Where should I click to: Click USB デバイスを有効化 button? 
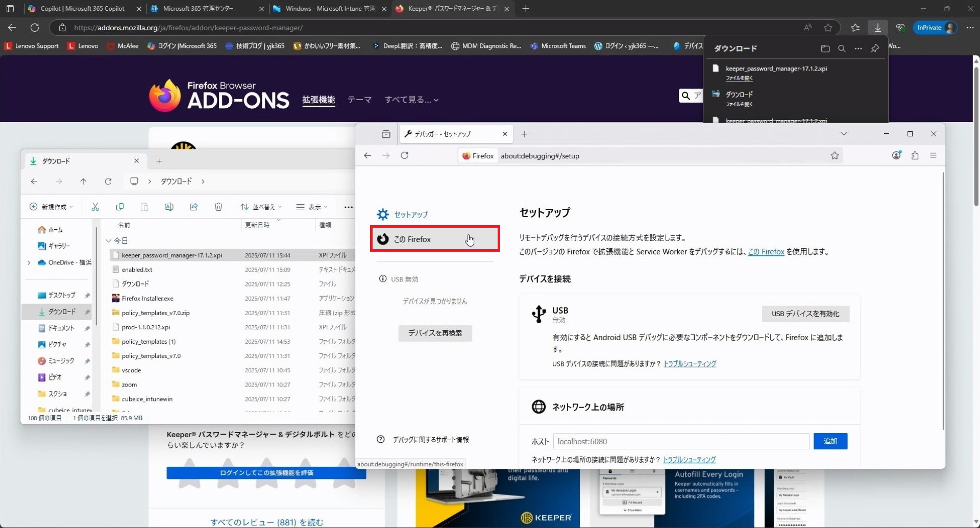pos(805,314)
